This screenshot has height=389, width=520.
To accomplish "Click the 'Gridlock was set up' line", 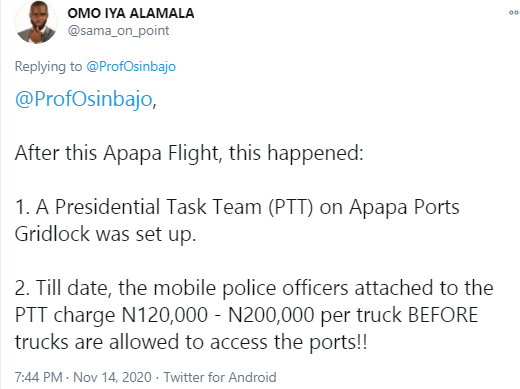I will click(105, 234).
